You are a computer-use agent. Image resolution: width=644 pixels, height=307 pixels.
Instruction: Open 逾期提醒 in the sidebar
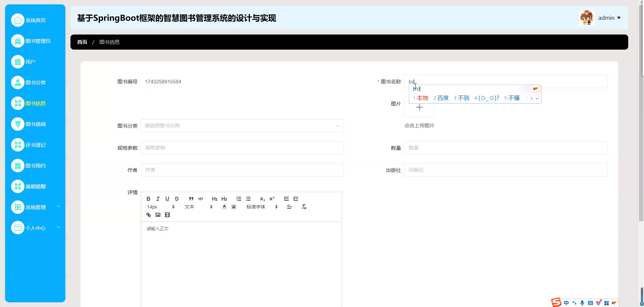pos(35,186)
